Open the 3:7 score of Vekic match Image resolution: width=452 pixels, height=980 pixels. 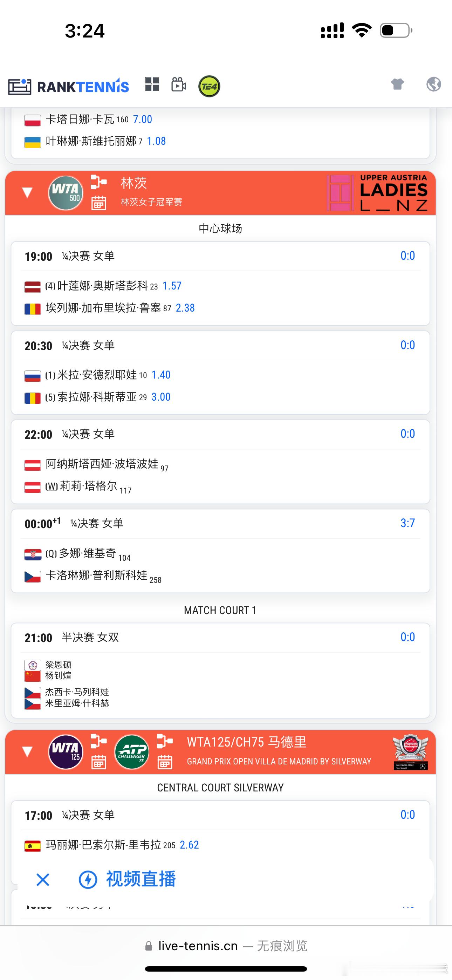pyautogui.click(x=408, y=523)
